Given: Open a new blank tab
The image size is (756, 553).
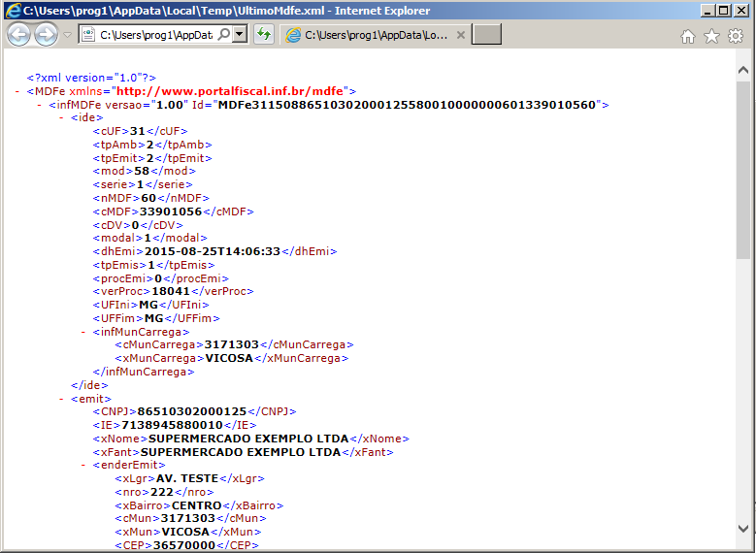Looking at the screenshot, I should (486, 35).
